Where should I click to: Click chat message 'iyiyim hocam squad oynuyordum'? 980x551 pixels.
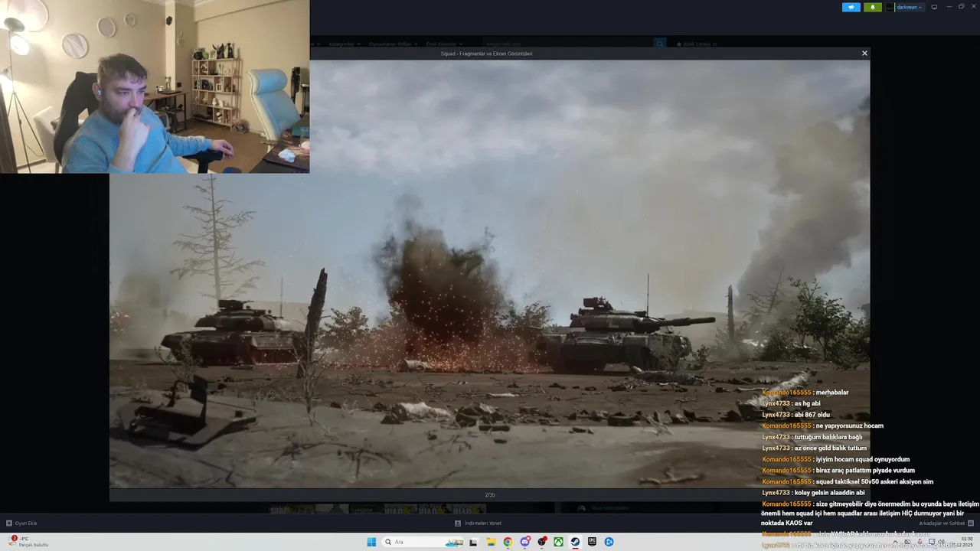[863, 459]
